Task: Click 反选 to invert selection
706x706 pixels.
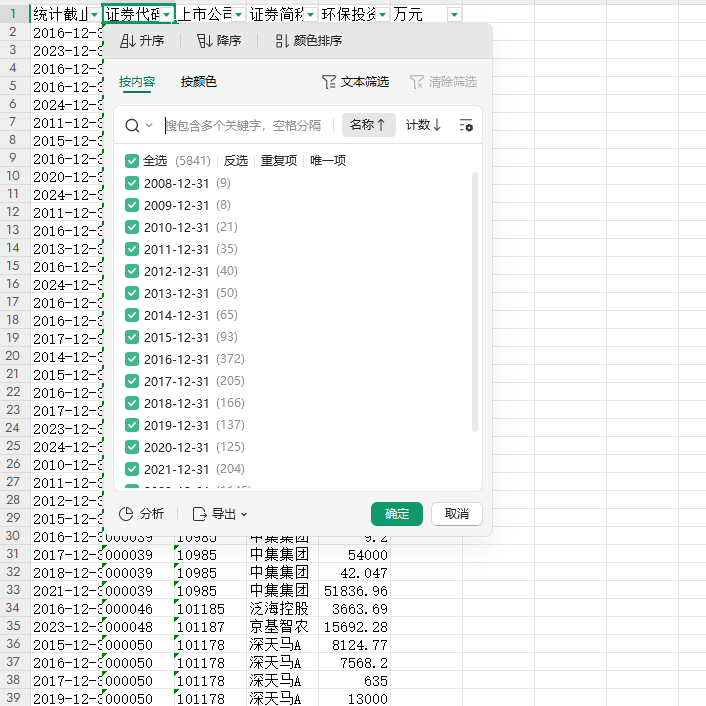Action: click(236, 161)
